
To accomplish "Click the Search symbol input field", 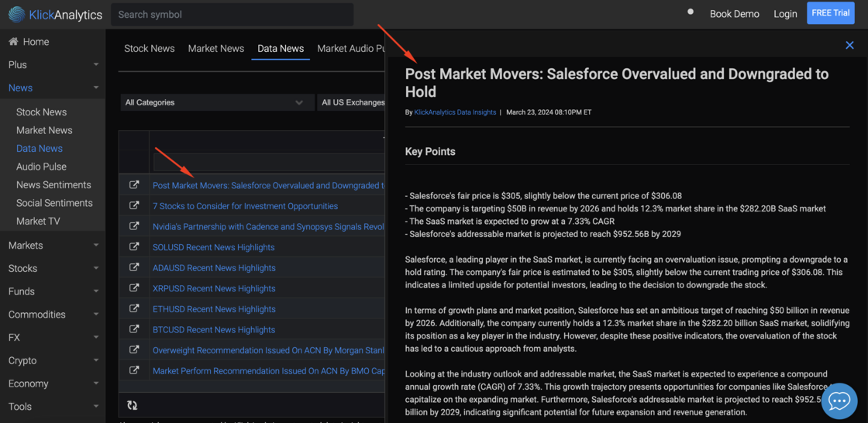I will [232, 15].
